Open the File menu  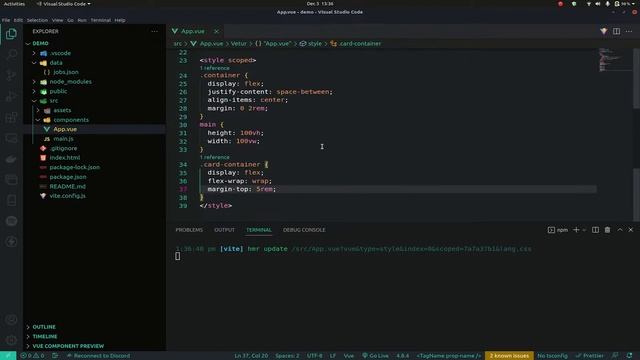(x=6, y=20)
